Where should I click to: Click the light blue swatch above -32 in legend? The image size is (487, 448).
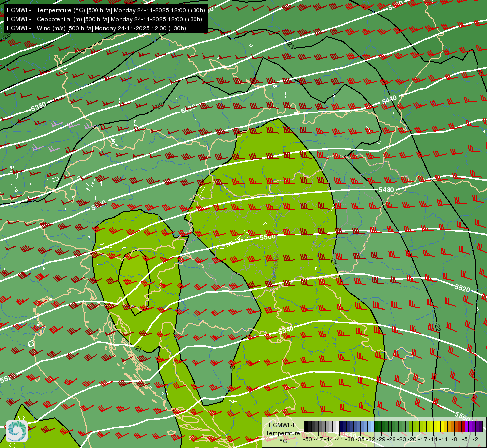[x=373, y=426]
